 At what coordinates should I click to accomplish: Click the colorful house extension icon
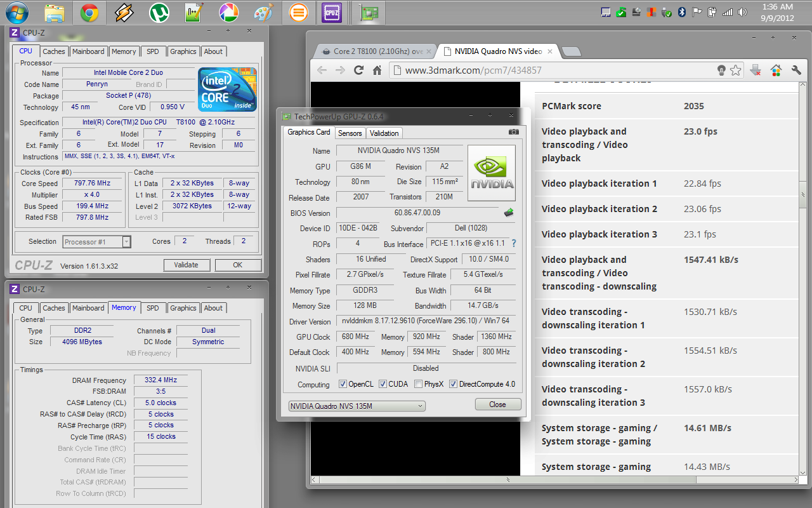click(x=776, y=70)
